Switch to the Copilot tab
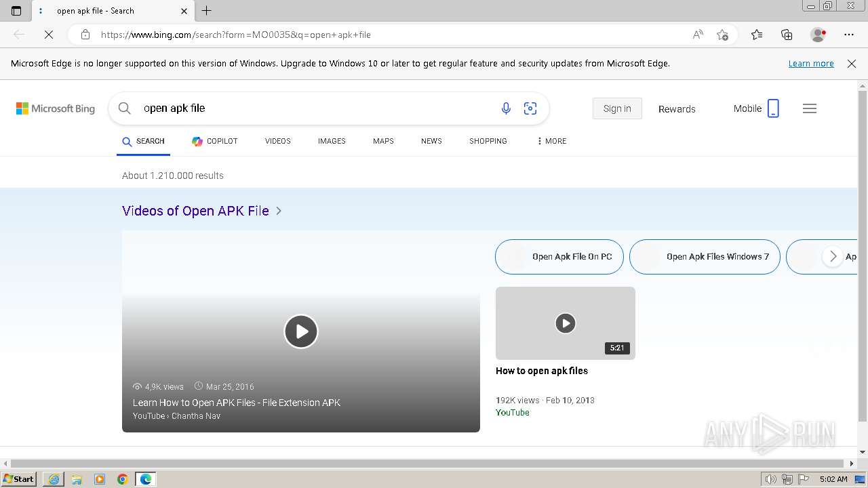The height and width of the screenshot is (488, 868). pos(215,141)
